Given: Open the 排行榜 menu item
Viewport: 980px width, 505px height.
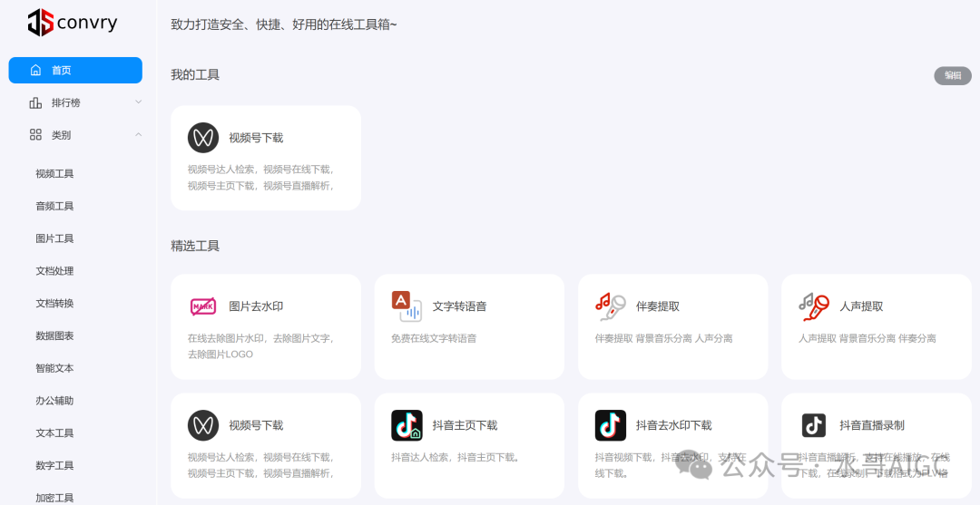Looking at the screenshot, I should click(75, 102).
